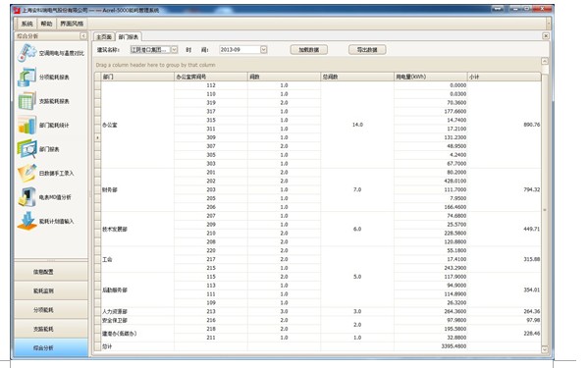Screen dimensions: 588x368
Task: Select the 部门报表 tab
Action: point(129,36)
